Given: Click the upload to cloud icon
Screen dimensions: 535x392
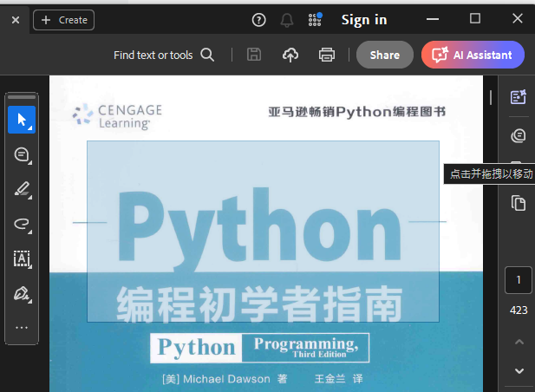Looking at the screenshot, I should (290, 55).
